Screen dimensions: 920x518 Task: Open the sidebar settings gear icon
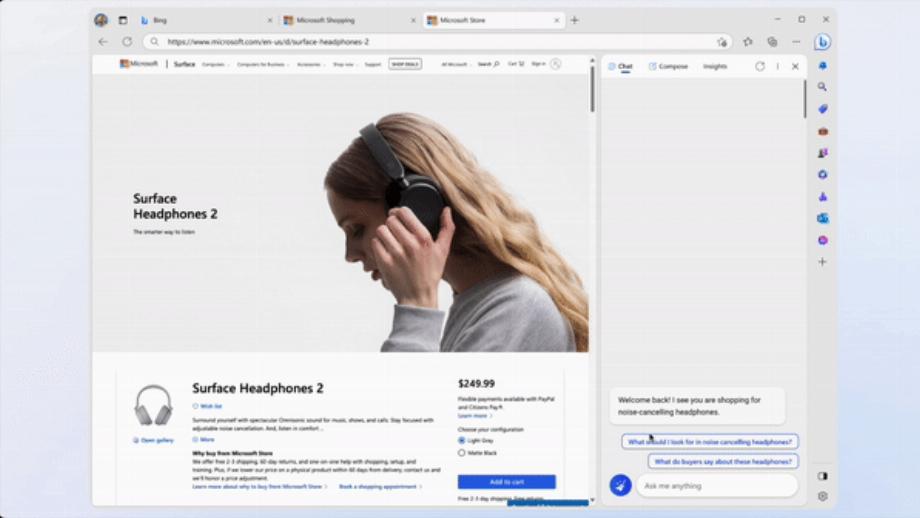(823, 496)
